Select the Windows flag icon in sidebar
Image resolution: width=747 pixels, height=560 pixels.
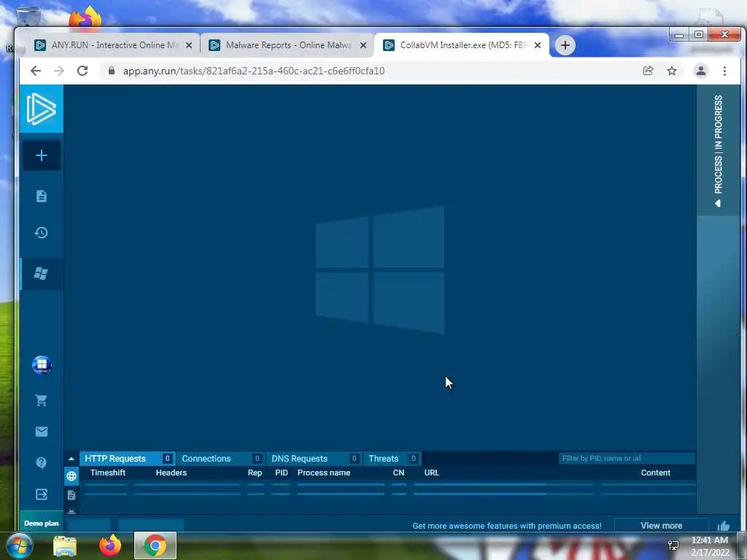pos(42,273)
